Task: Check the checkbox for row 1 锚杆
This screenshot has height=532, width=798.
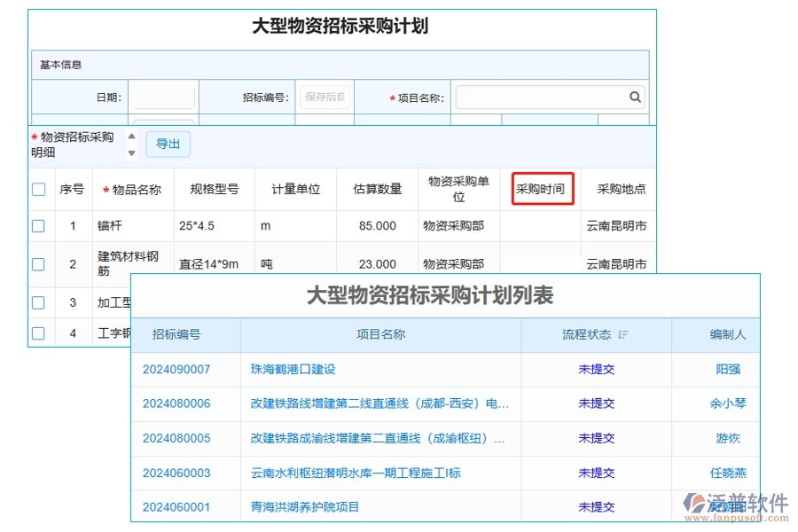Action: coord(38,226)
